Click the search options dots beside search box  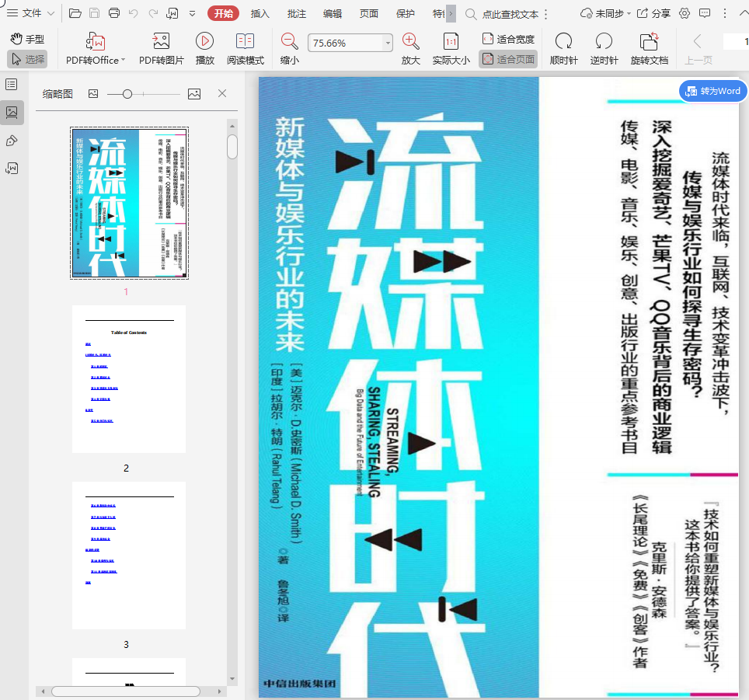545,14
